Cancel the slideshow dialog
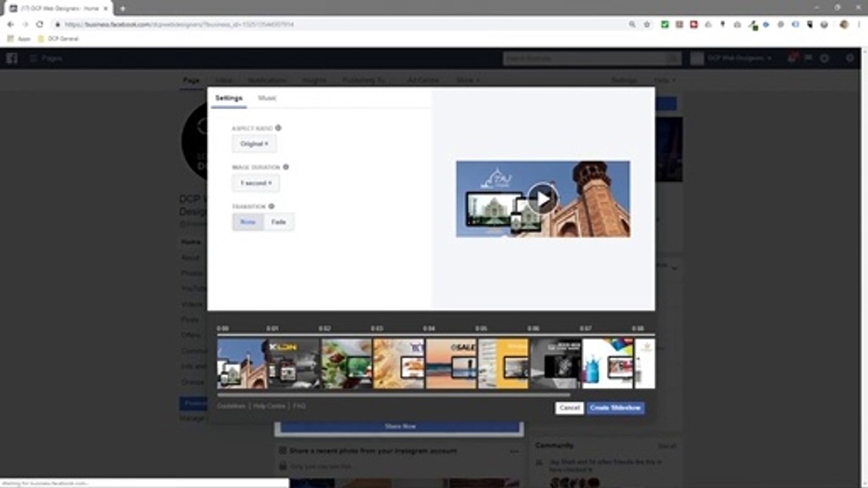Image resolution: width=868 pixels, height=488 pixels. click(x=570, y=407)
